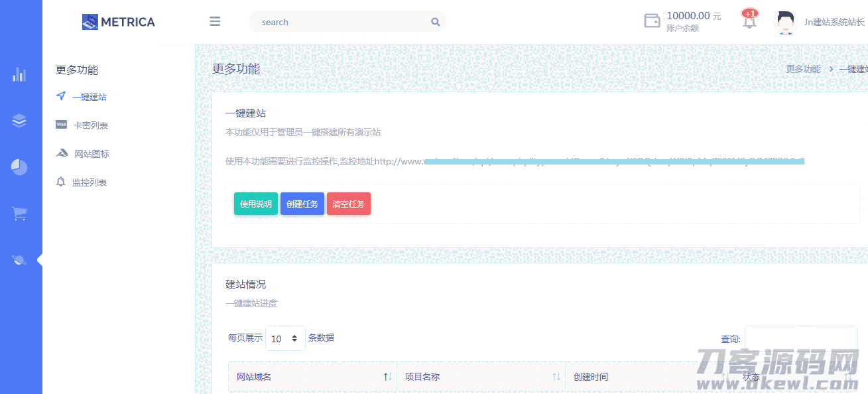Image resolution: width=868 pixels, height=394 pixels.
Task: Open the layers icon in the blue sidebar
Action: point(20,121)
